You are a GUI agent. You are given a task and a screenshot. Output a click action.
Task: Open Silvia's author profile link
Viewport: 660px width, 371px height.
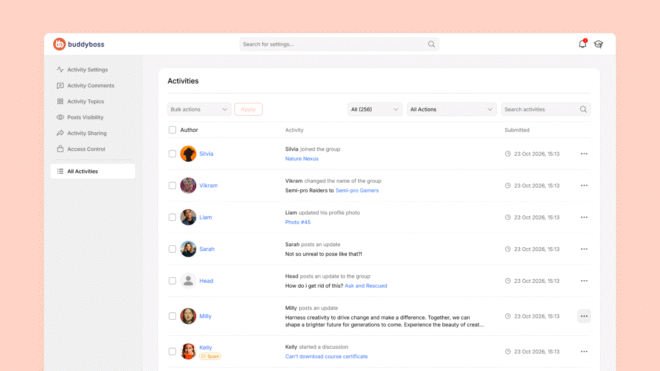(206, 154)
